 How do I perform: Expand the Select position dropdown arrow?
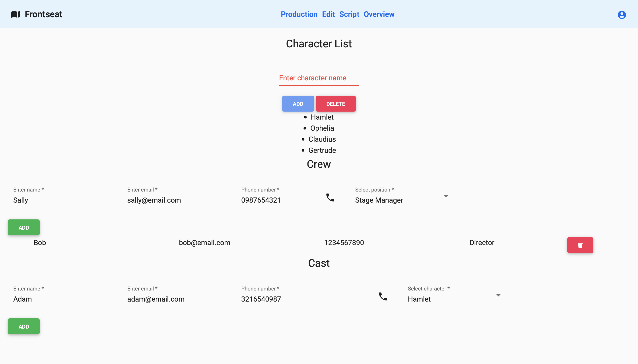pyautogui.click(x=446, y=196)
